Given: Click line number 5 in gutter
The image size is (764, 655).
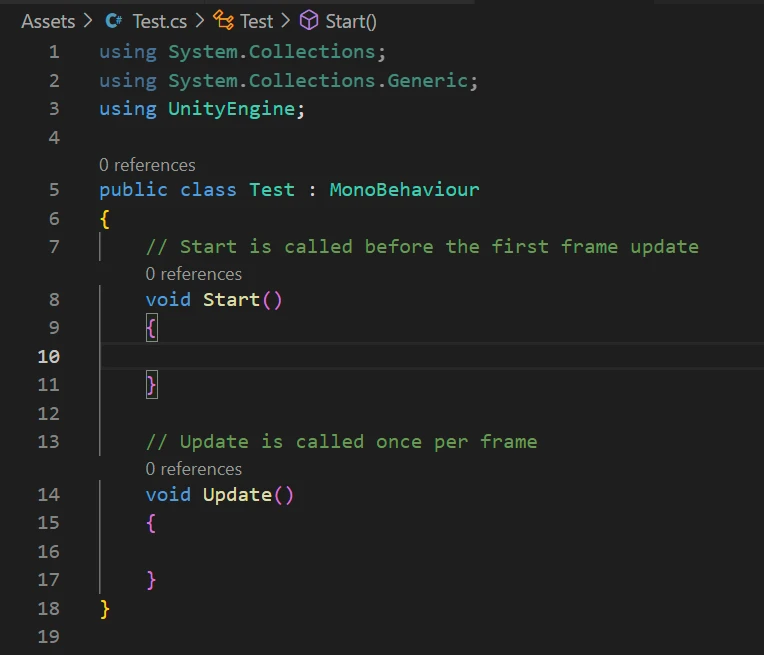Looking at the screenshot, I should tap(54, 190).
